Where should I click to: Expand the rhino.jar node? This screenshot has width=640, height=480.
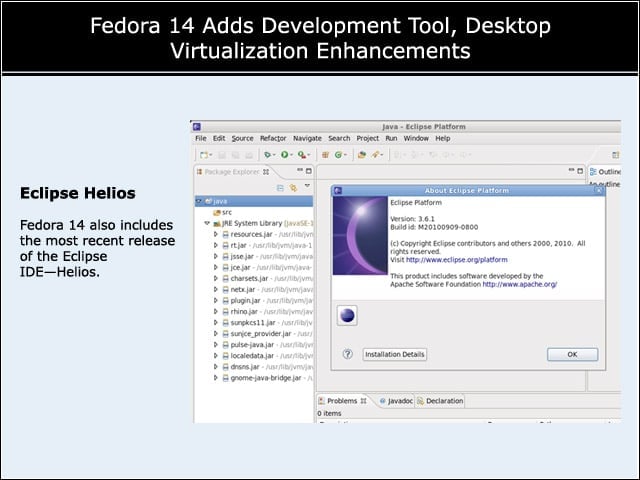point(216,311)
